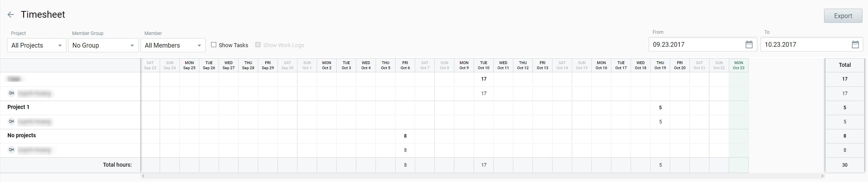Click the Mon Oct 23 column header
Image resolution: width=868 pixels, height=182 pixels.
click(739, 65)
